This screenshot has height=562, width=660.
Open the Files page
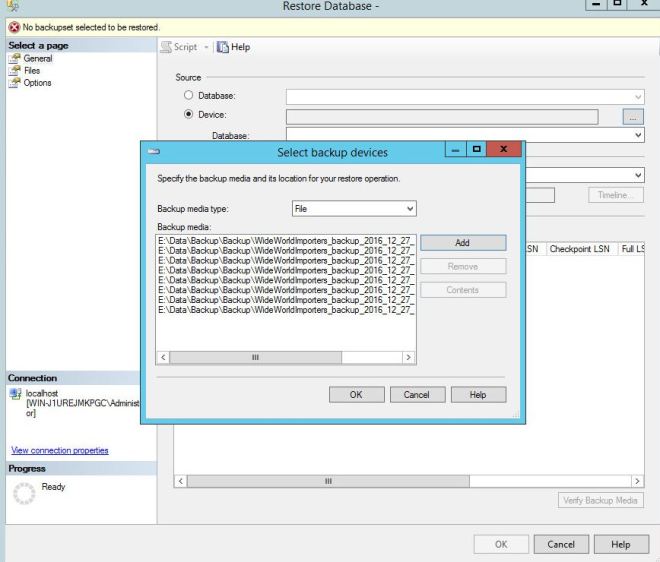point(32,71)
